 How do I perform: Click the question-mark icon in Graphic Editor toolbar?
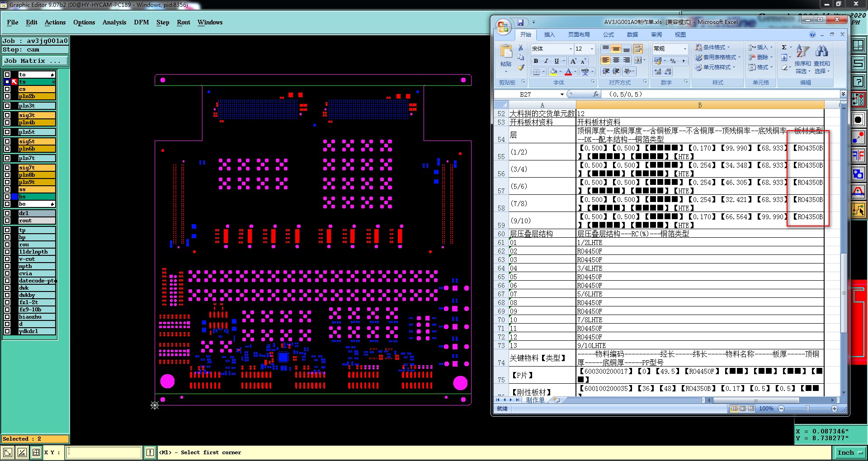[x=858, y=81]
